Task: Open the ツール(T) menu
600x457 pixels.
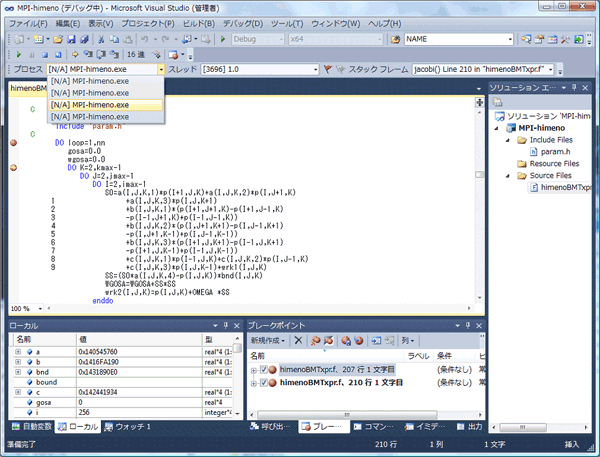Action: coord(287,24)
